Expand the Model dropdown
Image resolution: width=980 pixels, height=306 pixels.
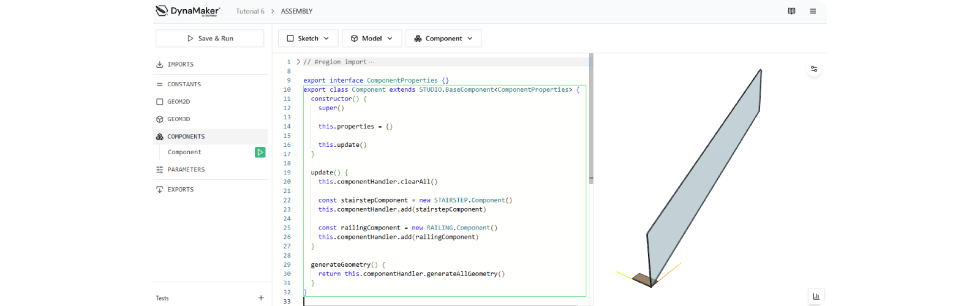coord(372,39)
